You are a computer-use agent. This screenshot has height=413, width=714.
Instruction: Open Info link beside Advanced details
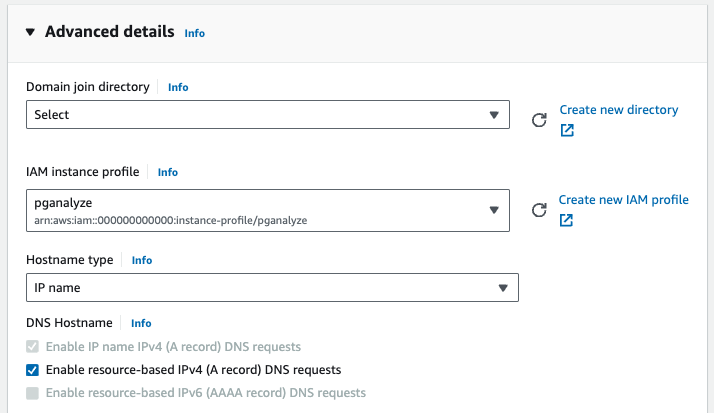pos(194,33)
